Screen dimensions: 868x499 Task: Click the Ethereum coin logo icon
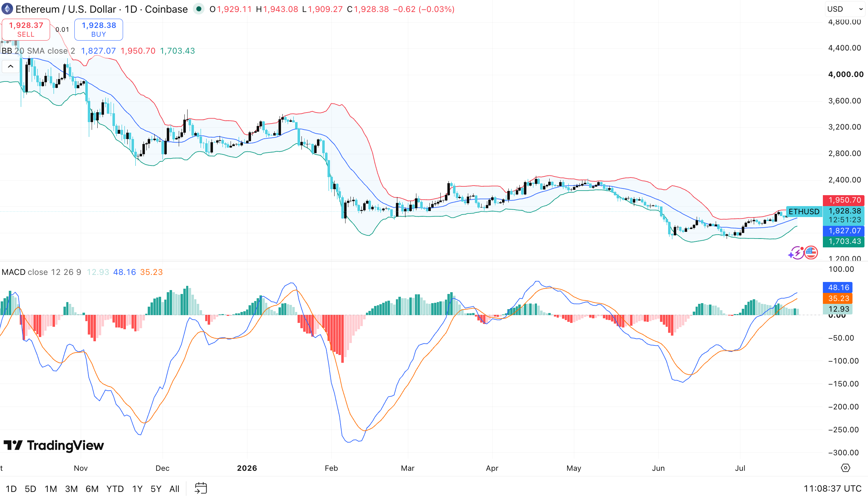pyautogui.click(x=7, y=9)
